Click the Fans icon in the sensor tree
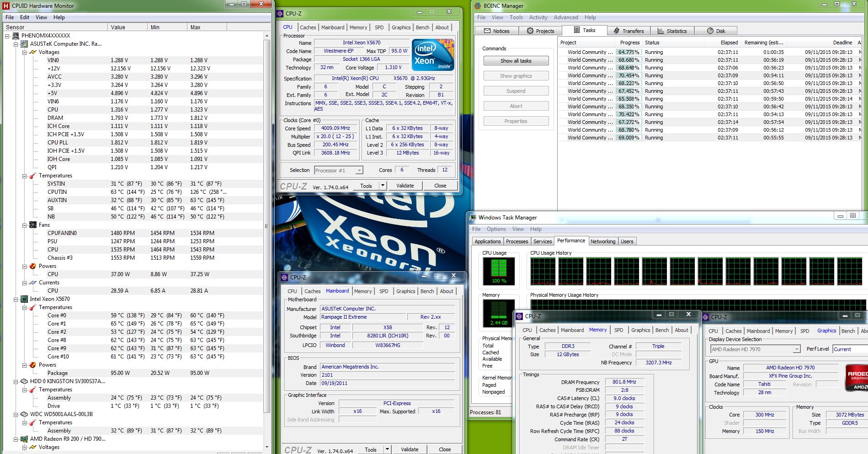Image resolution: width=868 pixels, height=454 pixels. tap(33, 225)
